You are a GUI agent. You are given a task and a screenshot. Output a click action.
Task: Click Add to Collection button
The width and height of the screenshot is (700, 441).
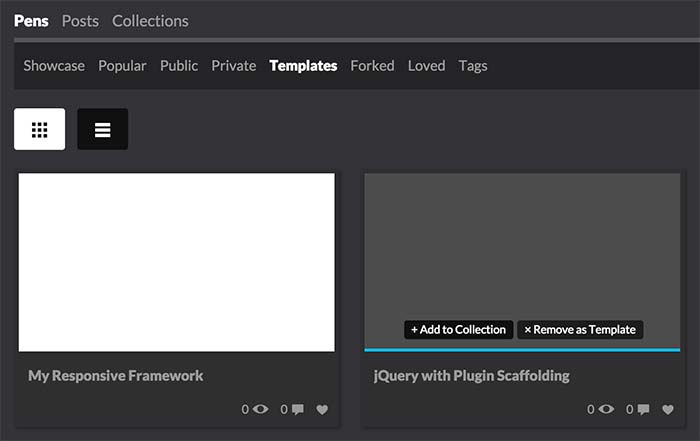(x=458, y=330)
